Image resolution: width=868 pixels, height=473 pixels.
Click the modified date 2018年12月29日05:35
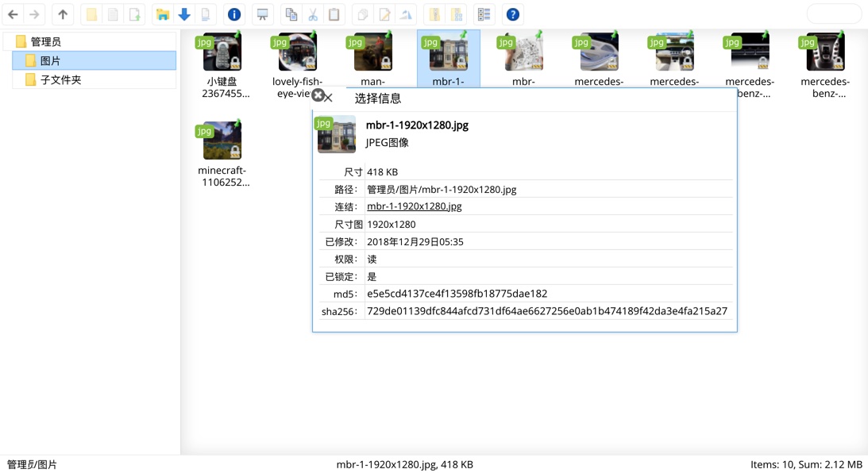point(415,242)
